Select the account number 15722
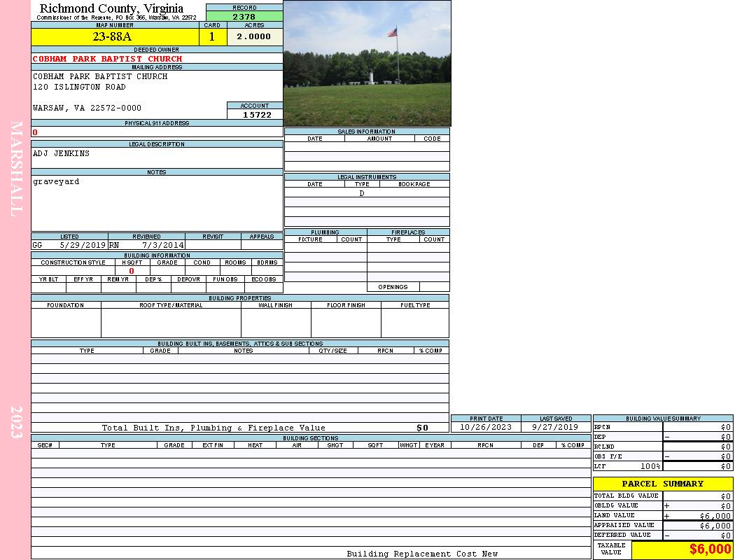735x560 pixels. pyautogui.click(x=257, y=115)
